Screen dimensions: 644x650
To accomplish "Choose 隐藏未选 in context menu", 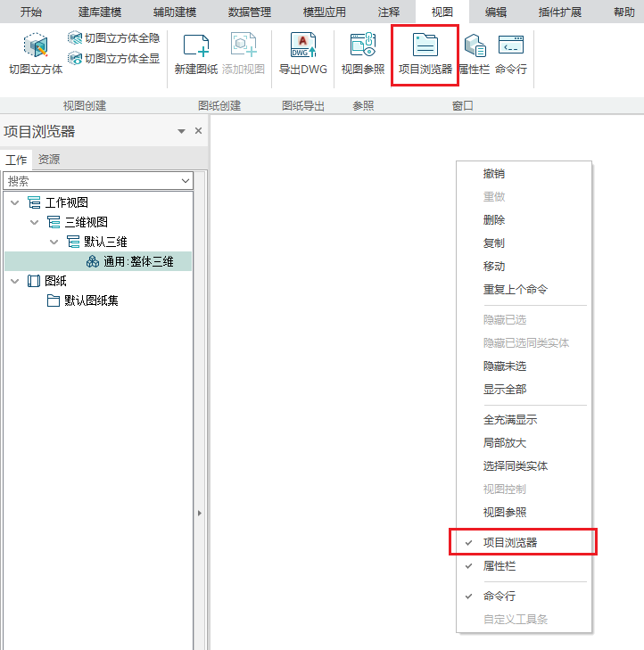I will point(524,366).
